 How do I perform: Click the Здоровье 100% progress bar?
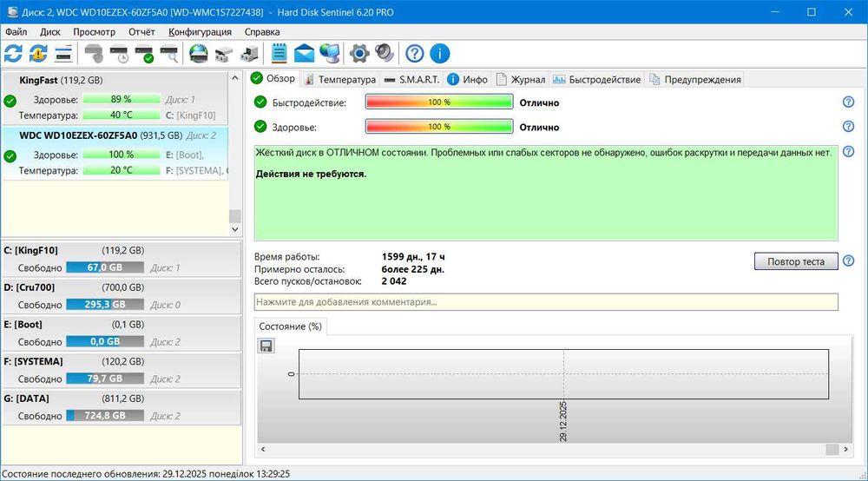click(x=439, y=127)
